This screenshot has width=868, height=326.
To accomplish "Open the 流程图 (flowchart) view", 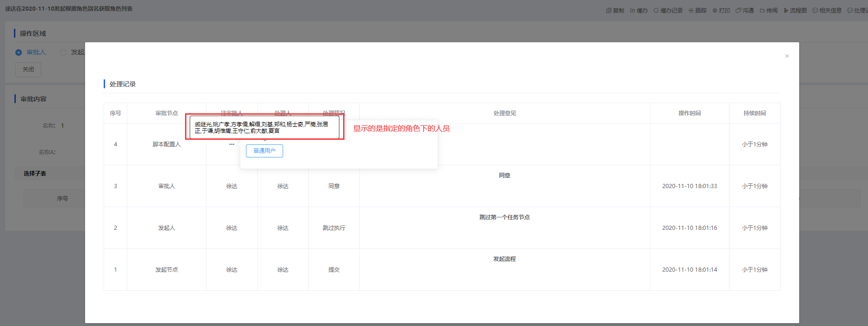I will pos(795,10).
